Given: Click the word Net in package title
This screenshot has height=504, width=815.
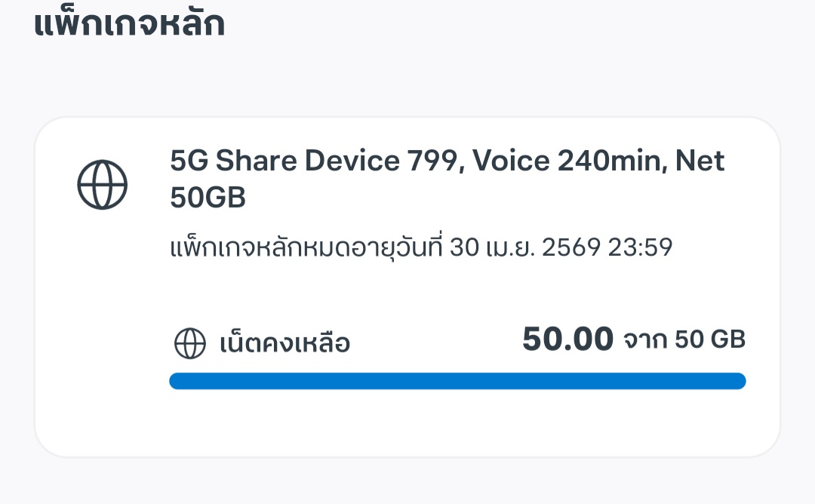Looking at the screenshot, I should pos(700,161).
